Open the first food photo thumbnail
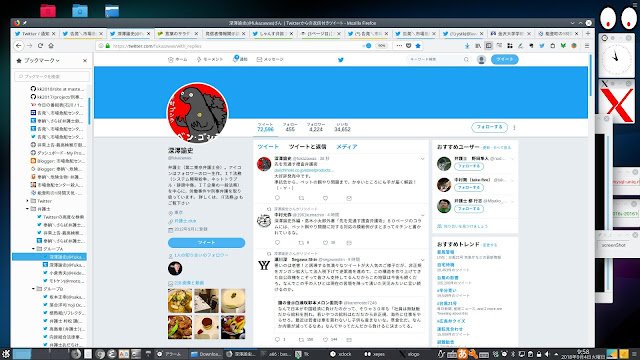Screen dimensions: 640x360 point(180,301)
